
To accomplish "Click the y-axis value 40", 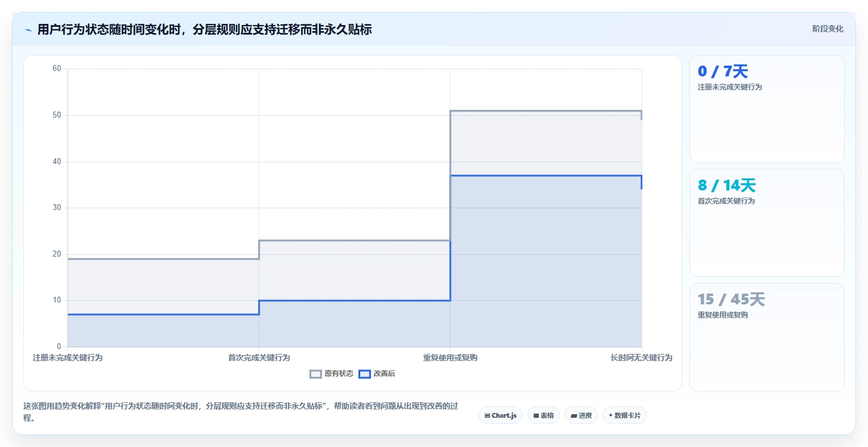I will point(57,162).
